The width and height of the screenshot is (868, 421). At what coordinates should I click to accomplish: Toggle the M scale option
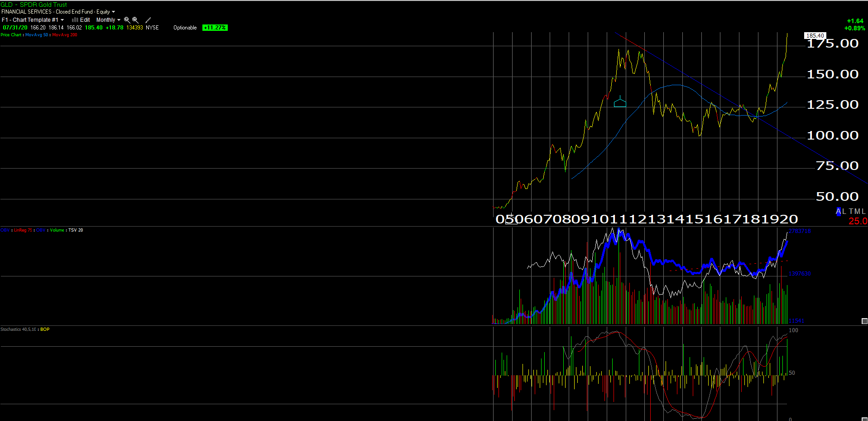click(857, 212)
